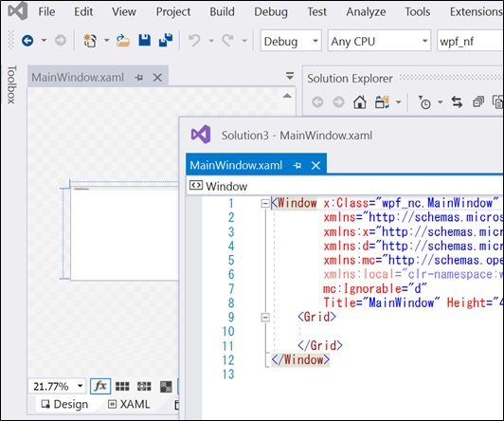Create a new project from the toolbar
The width and height of the screenshot is (504, 421).
(x=90, y=41)
